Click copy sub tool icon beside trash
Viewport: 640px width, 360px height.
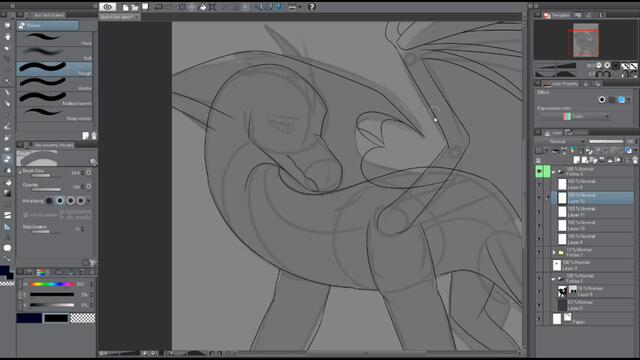pyautogui.click(x=85, y=136)
